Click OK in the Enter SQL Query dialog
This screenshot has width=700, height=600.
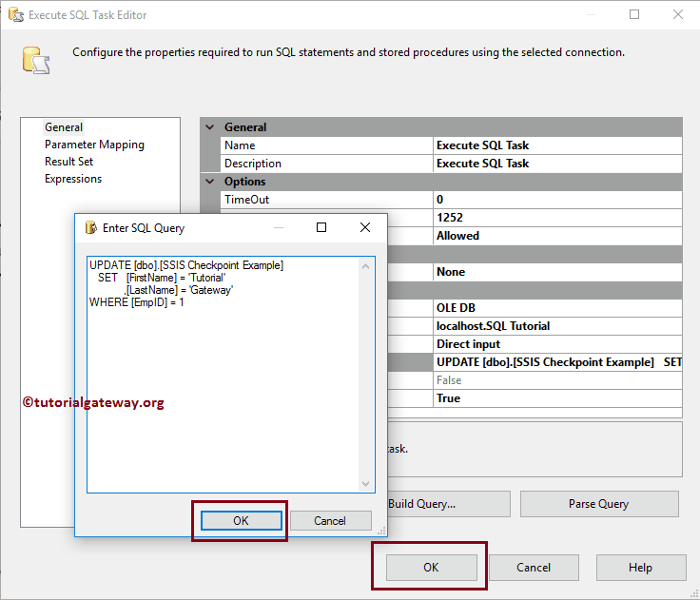pos(241,520)
